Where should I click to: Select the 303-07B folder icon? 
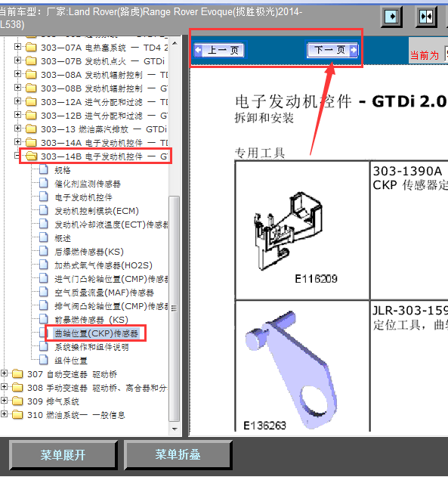point(31,61)
